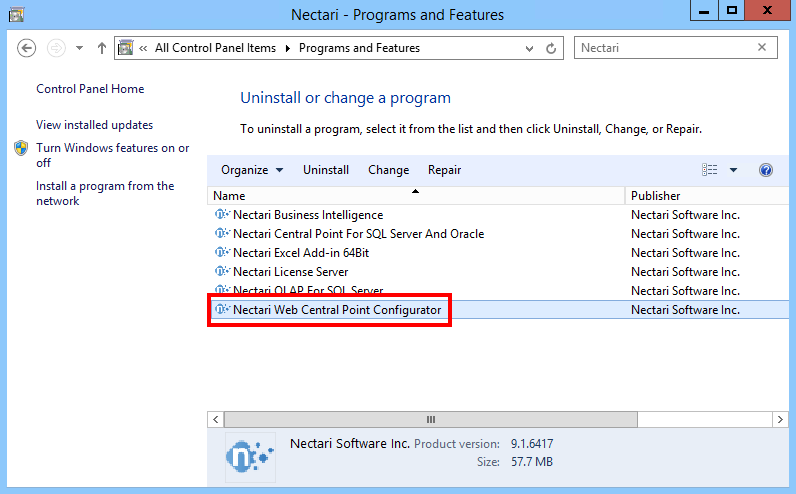Click the Nectari Excel Add-in 64Bit icon

tap(222, 252)
